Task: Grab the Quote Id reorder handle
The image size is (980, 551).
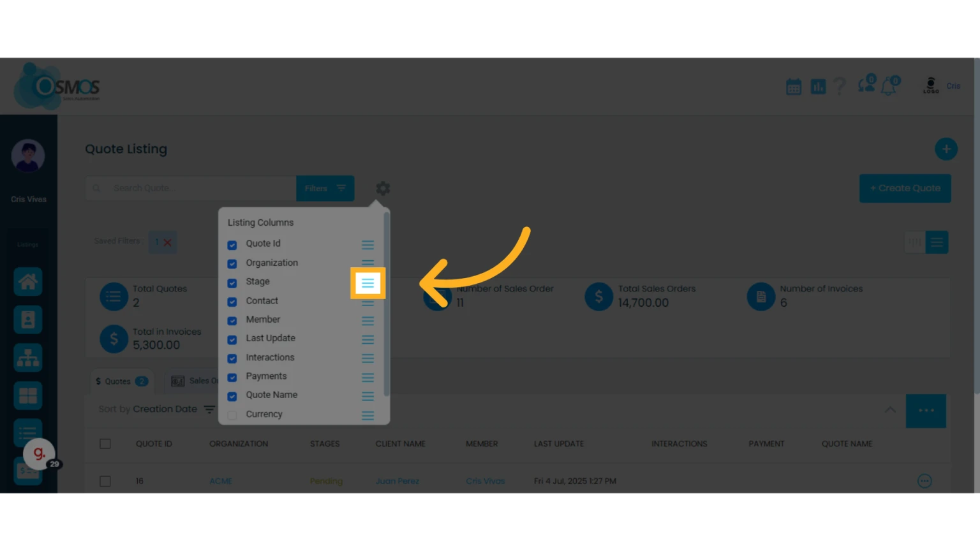Action: click(368, 245)
